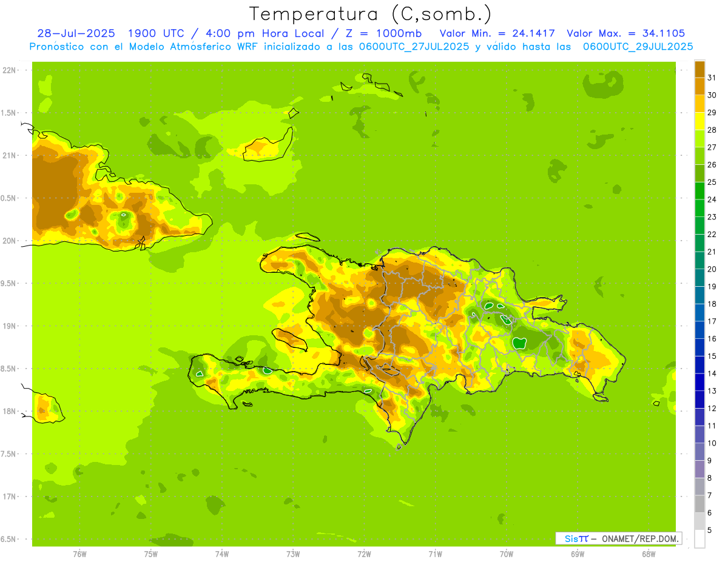
Task: Click the "69W" longitude label
Action: click(x=578, y=554)
